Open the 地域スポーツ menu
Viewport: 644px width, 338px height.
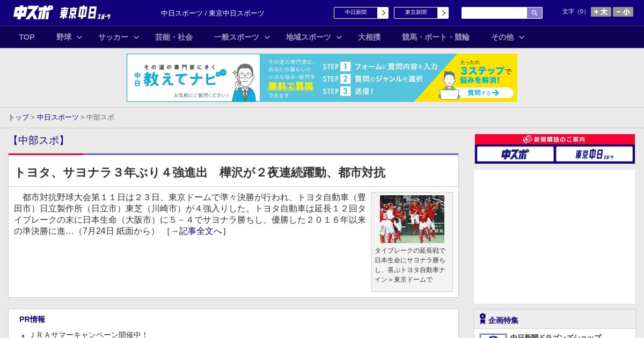[x=309, y=37]
